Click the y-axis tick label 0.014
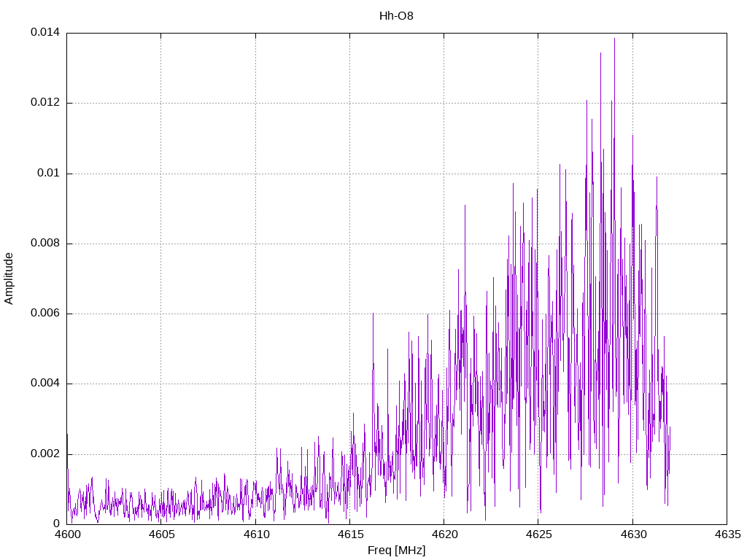 point(45,32)
